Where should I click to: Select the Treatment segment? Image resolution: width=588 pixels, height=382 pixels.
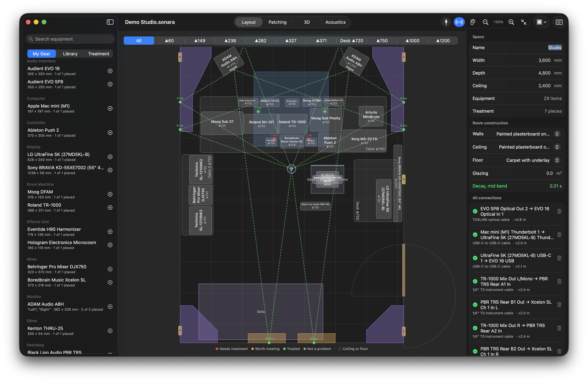coord(98,54)
